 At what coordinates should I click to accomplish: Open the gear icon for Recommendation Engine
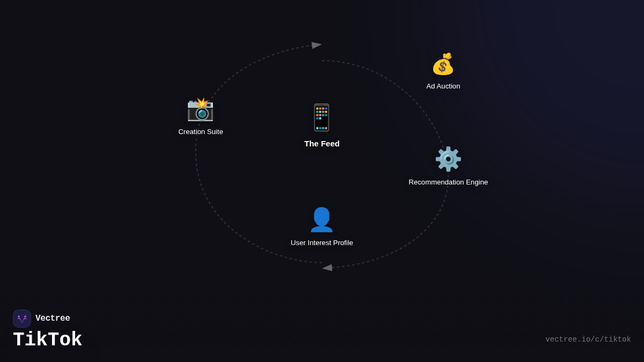[x=448, y=159]
